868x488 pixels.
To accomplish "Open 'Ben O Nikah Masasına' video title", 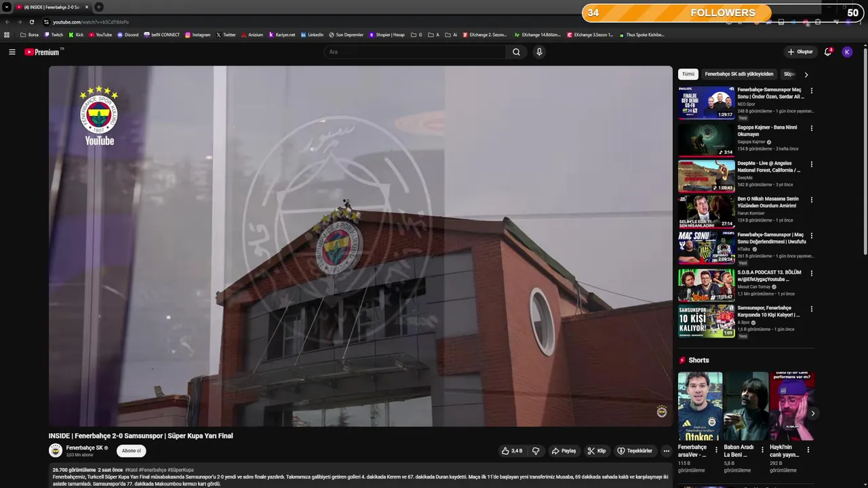I will tap(768, 203).
